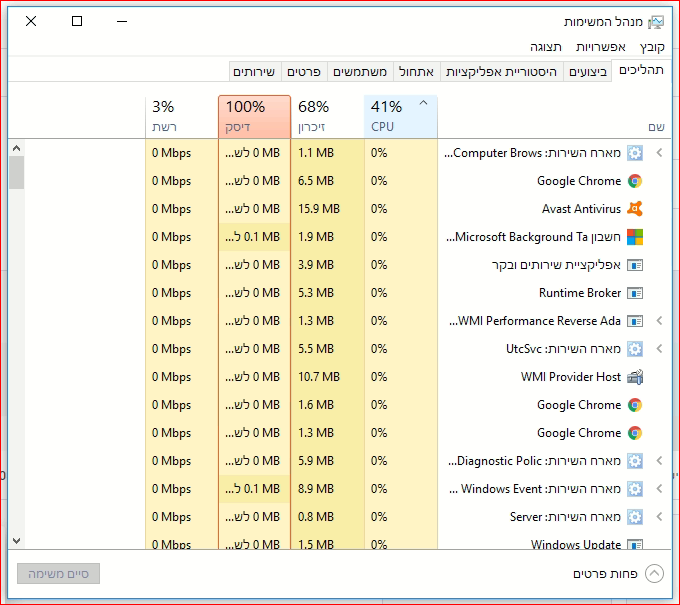The width and height of the screenshot is (680, 605).
Task: Switch to the שירותים tab
Action: (x=254, y=72)
